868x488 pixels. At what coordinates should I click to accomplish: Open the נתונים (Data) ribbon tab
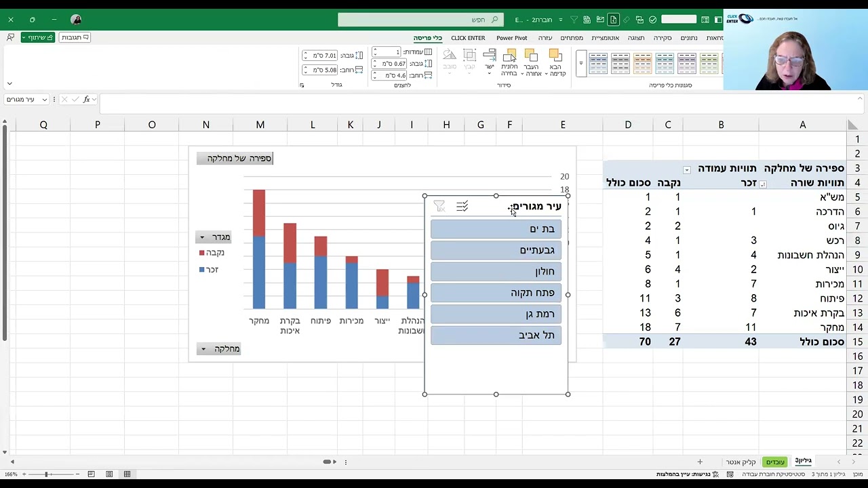click(x=689, y=38)
